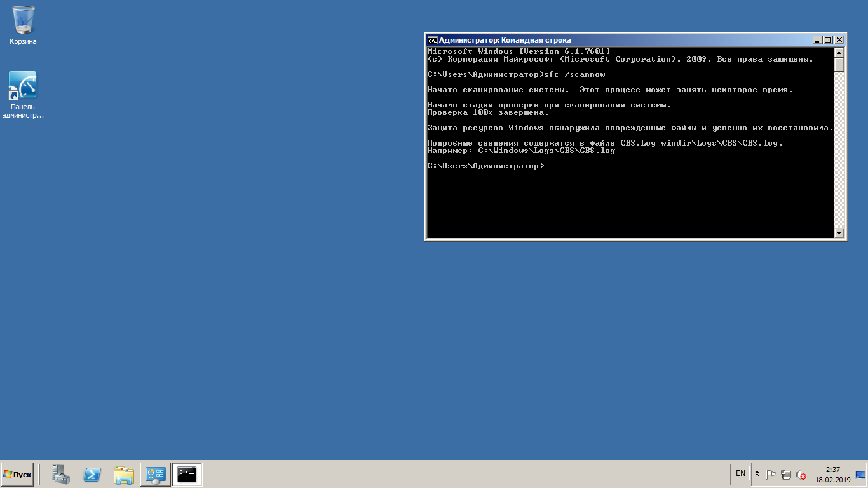Click the 'Проверка 100% завершена.' line

pyautogui.click(x=488, y=112)
